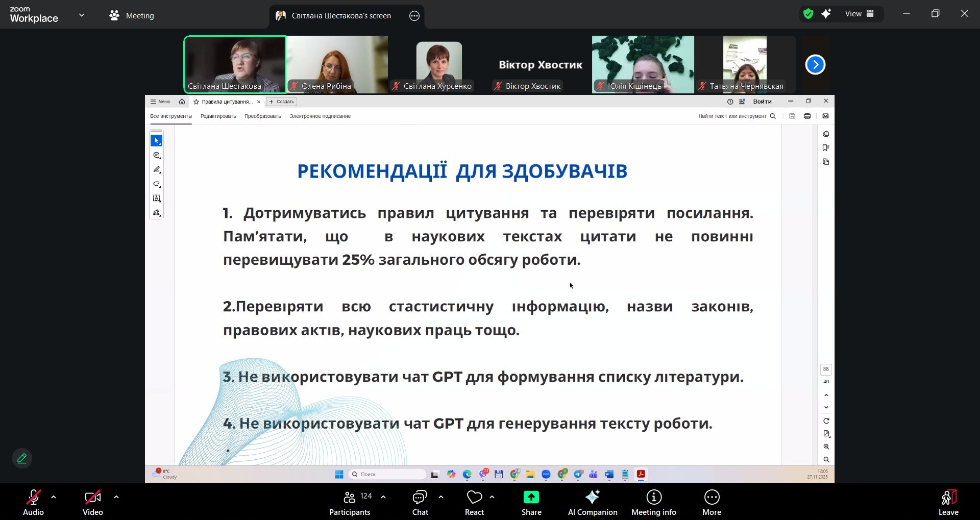Switch to the Meeting tab
This screenshot has height=520, width=980.
click(x=132, y=16)
